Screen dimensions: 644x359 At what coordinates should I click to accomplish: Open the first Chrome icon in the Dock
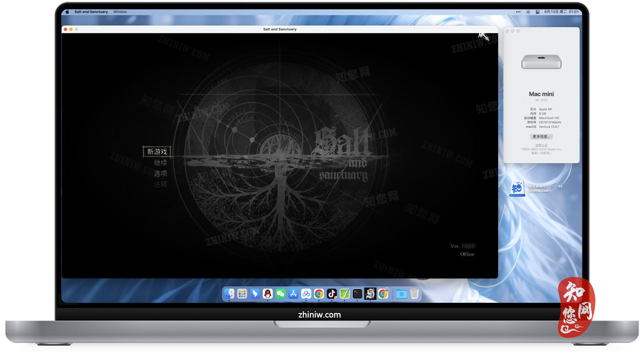point(319,294)
